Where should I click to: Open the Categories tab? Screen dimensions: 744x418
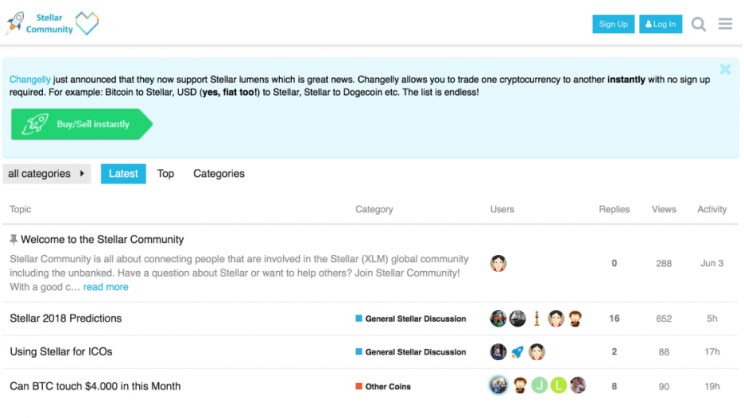coord(219,174)
